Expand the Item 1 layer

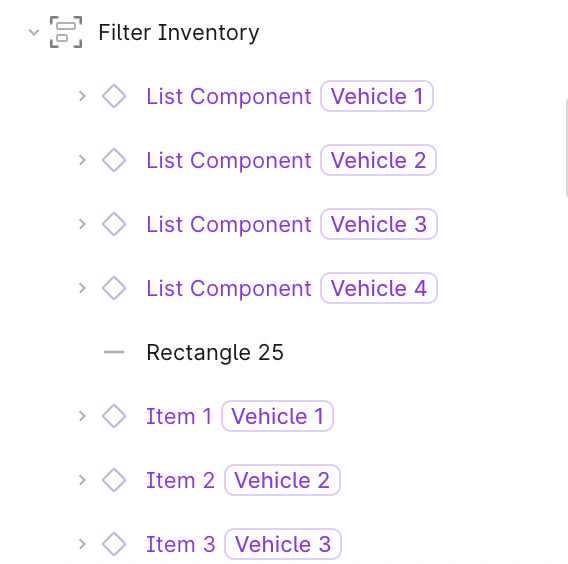[x=82, y=416]
